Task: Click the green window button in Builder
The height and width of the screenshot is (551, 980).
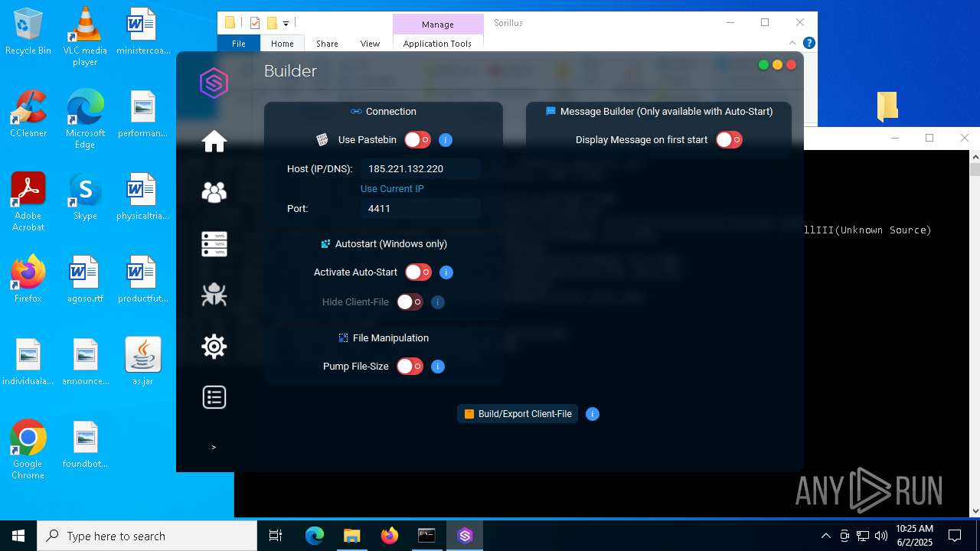Action: tap(763, 65)
